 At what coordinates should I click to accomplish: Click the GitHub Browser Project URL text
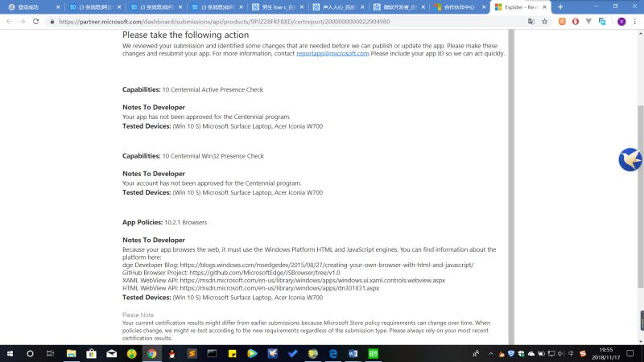(x=265, y=273)
